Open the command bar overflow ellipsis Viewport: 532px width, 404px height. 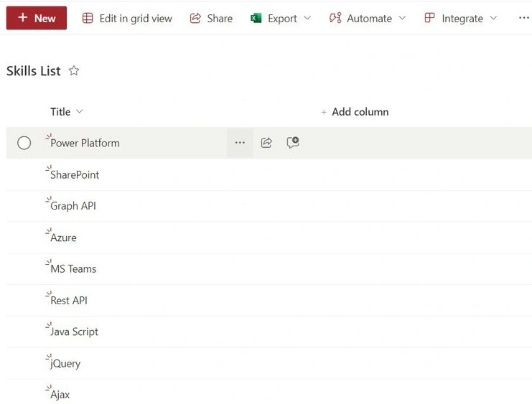click(x=524, y=18)
